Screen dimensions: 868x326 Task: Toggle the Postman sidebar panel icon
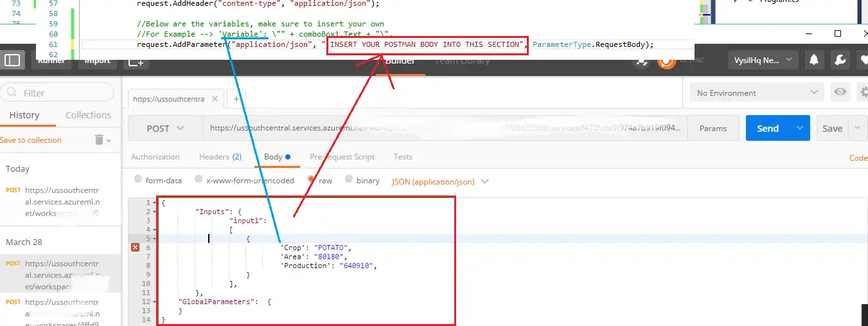tap(13, 61)
